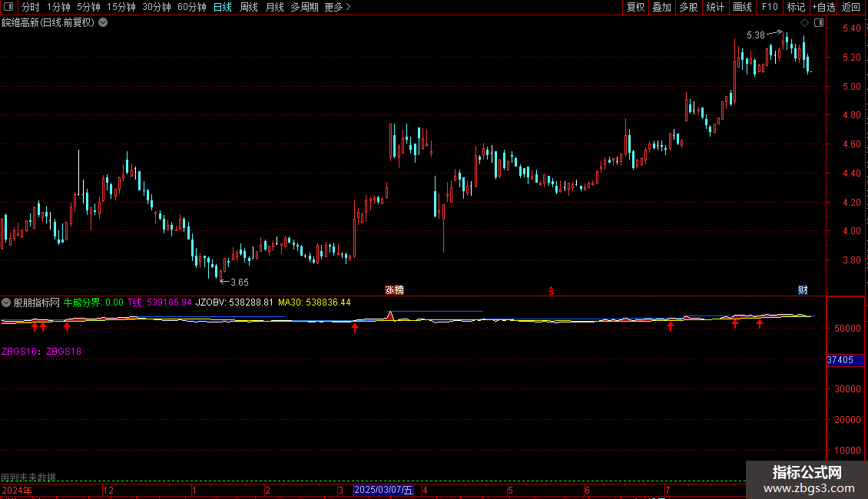868x499 pixels.
Task: Expand the 更多 period options
Action: pyautogui.click(x=337, y=7)
